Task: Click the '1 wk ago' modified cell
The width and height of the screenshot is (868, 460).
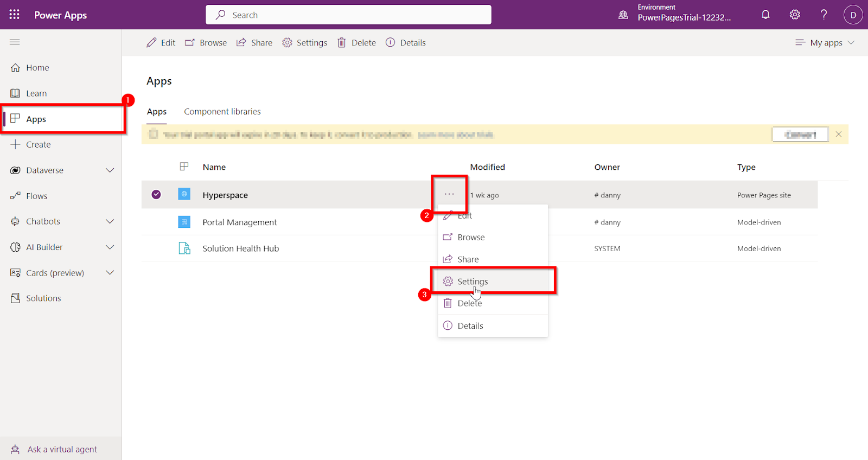Action: point(484,195)
